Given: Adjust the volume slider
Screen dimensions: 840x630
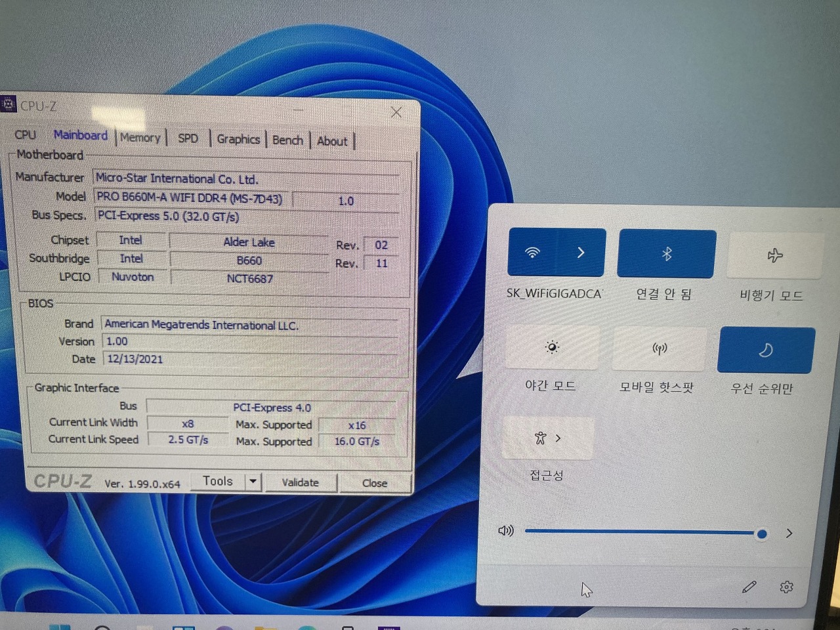Looking at the screenshot, I should pos(643,533).
